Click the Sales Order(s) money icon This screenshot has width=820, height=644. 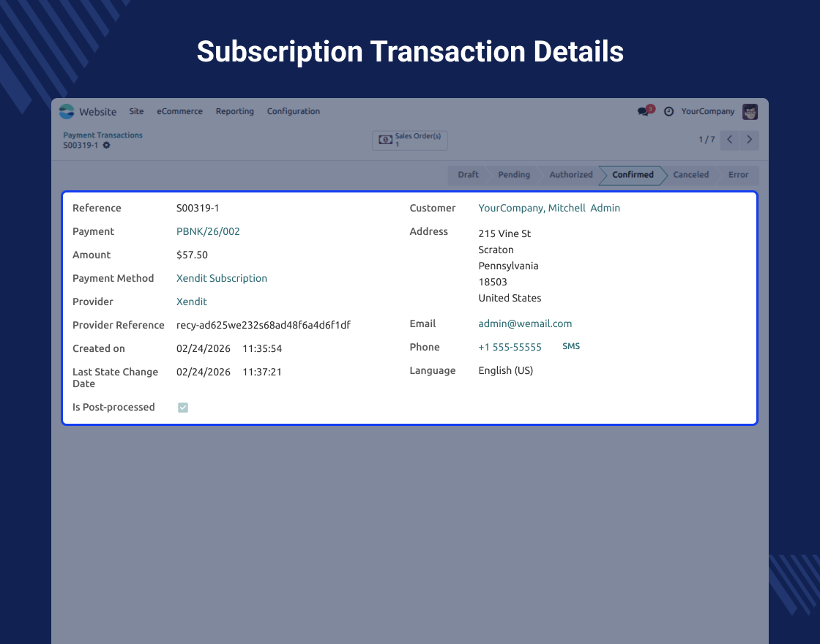point(385,140)
